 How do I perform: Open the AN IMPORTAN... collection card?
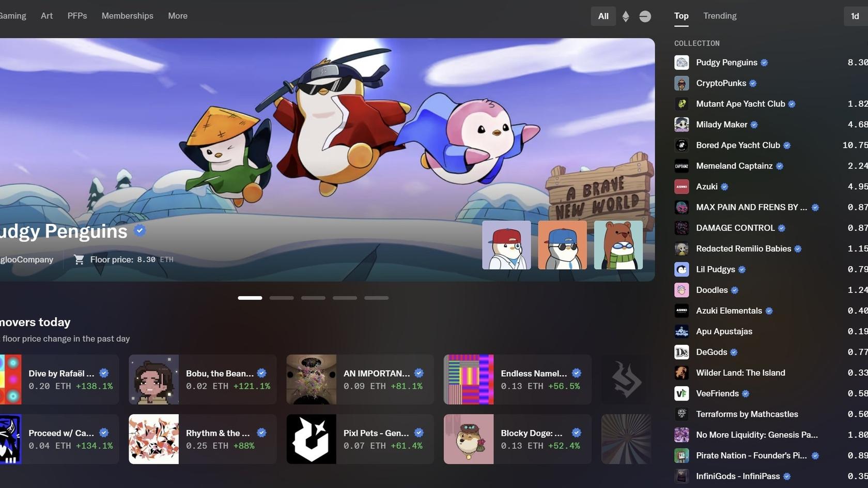point(360,379)
